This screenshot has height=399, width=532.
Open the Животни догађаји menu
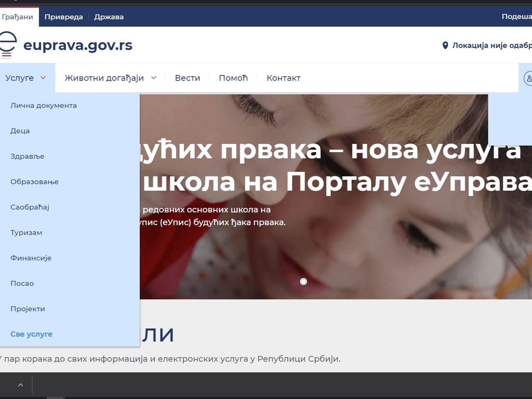click(104, 78)
